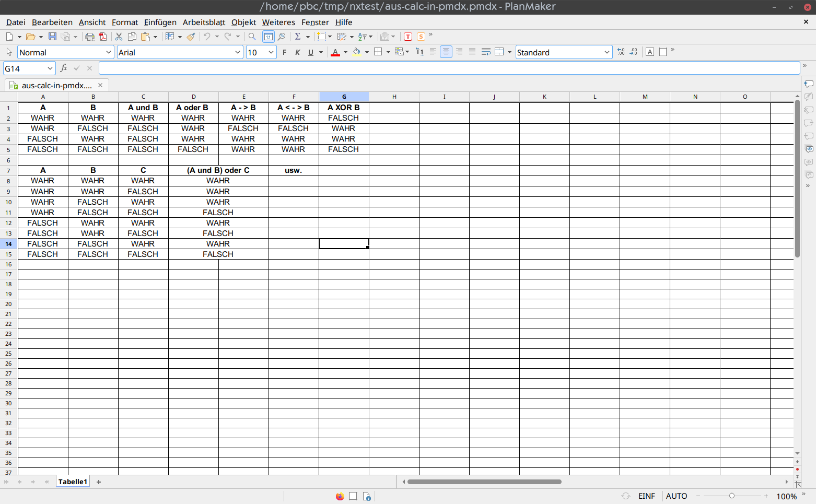Click the fx function button

64,68
